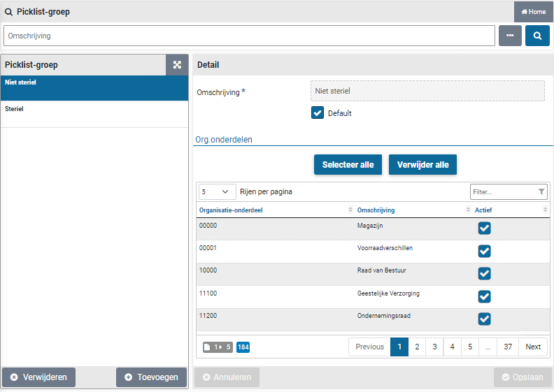Click Toevoegen to add a group
Viewport: 554px width, 392px height.
pyautogui.click(x=151, y=377)
